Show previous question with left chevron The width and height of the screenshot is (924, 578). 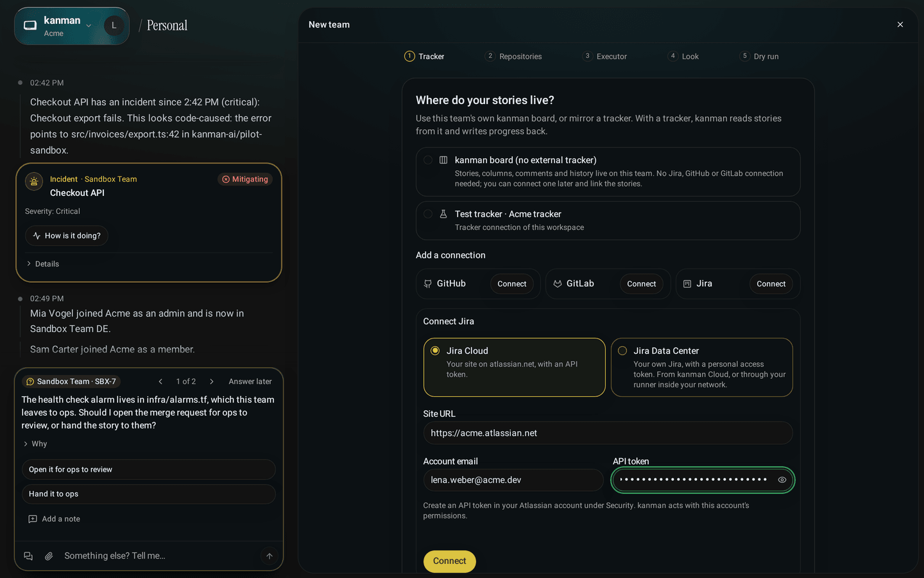point(160,381)
